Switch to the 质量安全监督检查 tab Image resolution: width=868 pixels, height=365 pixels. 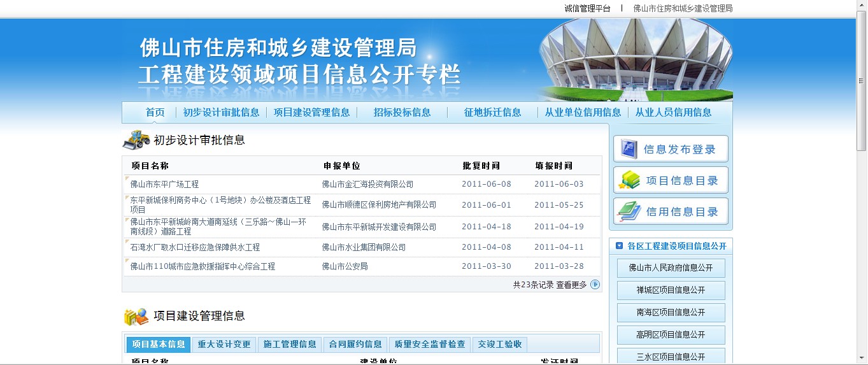(x=430, y=344)
